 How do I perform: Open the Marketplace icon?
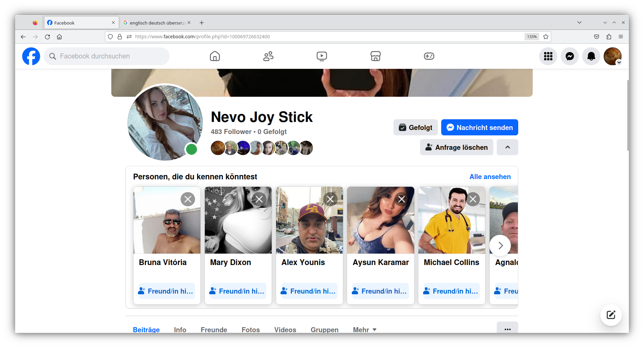(375, 56)
